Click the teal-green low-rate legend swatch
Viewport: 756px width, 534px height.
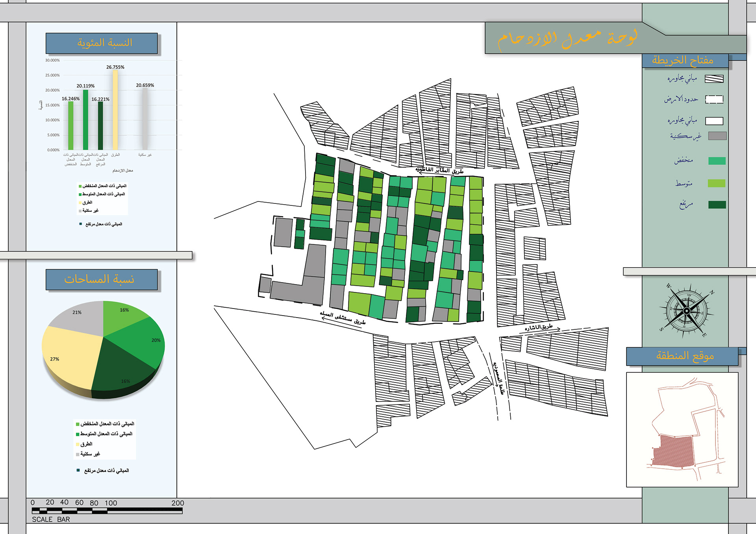pyautogui.click(x=717, y=161)
